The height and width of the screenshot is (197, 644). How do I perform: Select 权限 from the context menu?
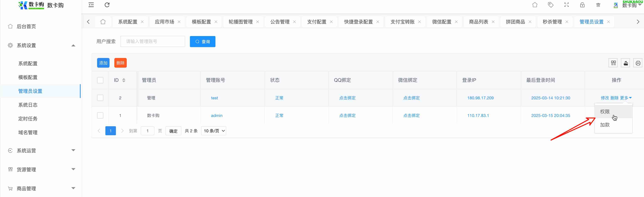click(605, 112)
